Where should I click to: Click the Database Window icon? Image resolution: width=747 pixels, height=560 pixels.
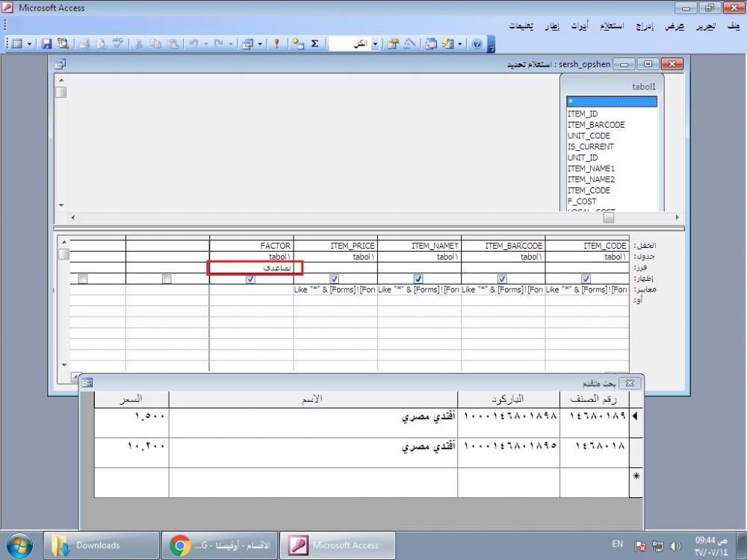click(431, 44)
